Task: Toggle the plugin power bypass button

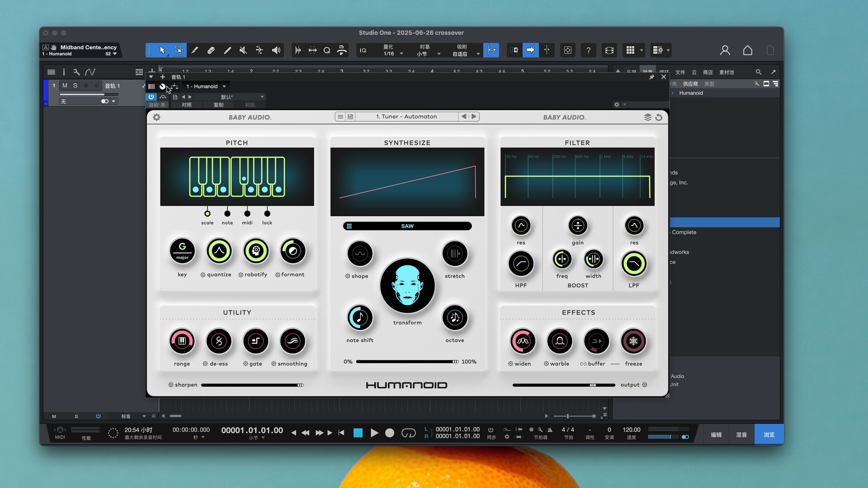Action: pyautogui.click(x=151, y=97)
